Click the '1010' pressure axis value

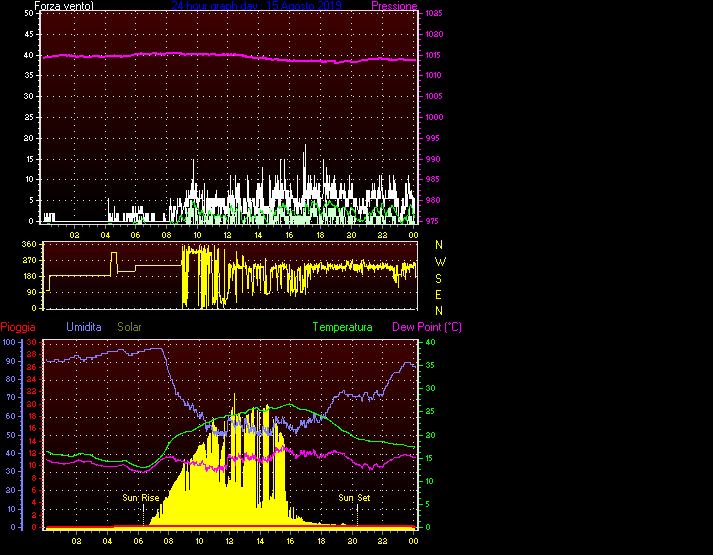[434, 75]
